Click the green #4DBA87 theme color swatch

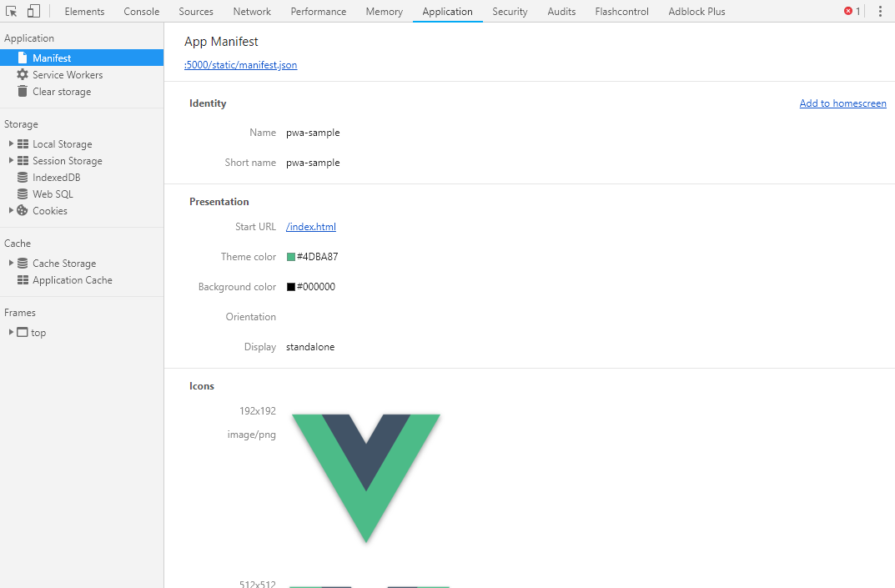[290, 257]
